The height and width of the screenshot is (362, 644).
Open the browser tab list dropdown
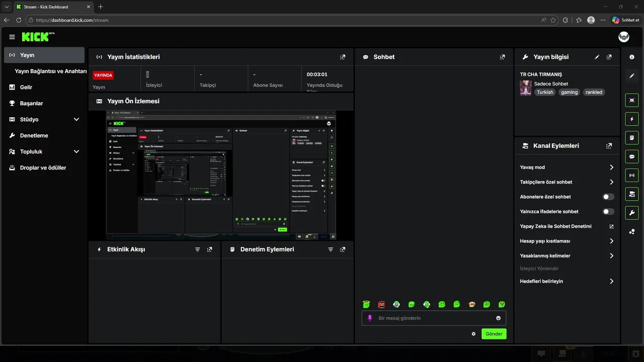click(7, 7)
